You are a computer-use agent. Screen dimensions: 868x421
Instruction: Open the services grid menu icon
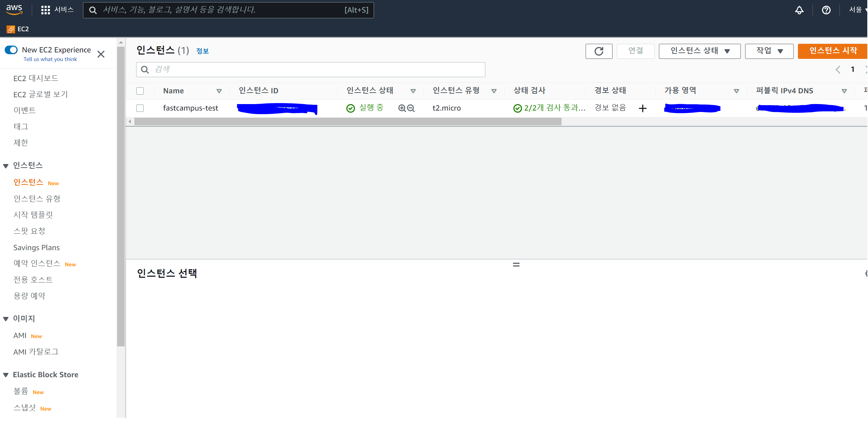45,10
